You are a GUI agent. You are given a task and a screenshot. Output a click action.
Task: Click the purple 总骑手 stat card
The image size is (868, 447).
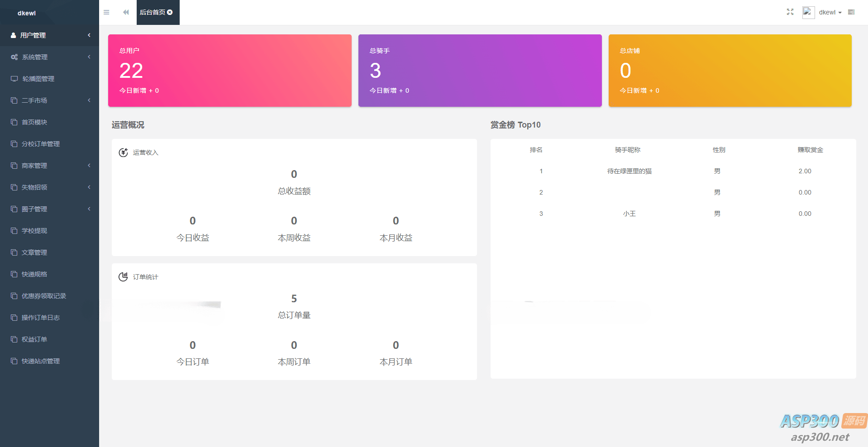(480, 71)
